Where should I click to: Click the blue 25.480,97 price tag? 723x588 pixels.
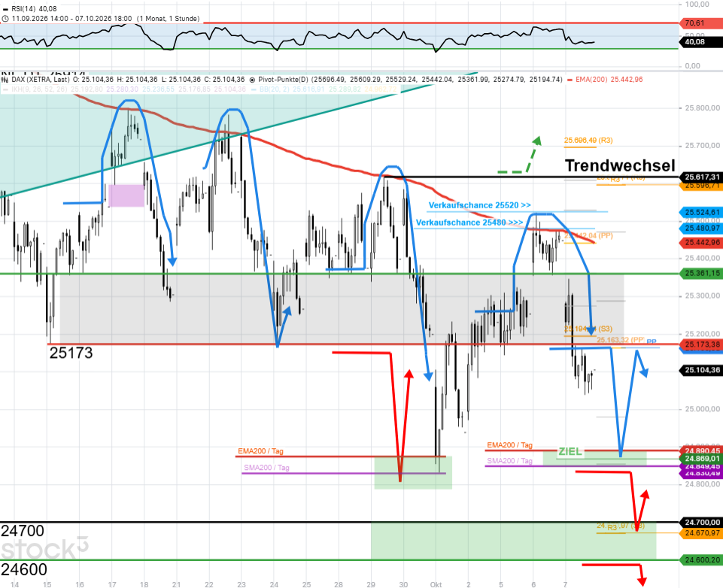tap(702, 228)
